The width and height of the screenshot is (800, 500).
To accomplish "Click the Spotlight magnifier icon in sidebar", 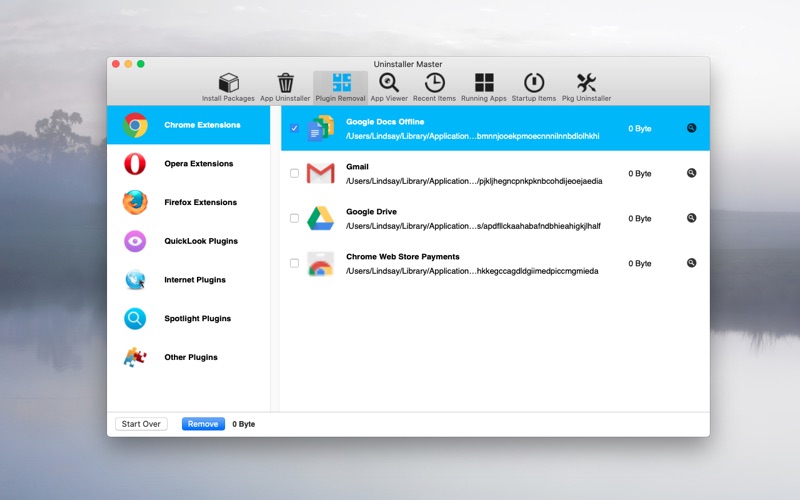I will (135, 318).
